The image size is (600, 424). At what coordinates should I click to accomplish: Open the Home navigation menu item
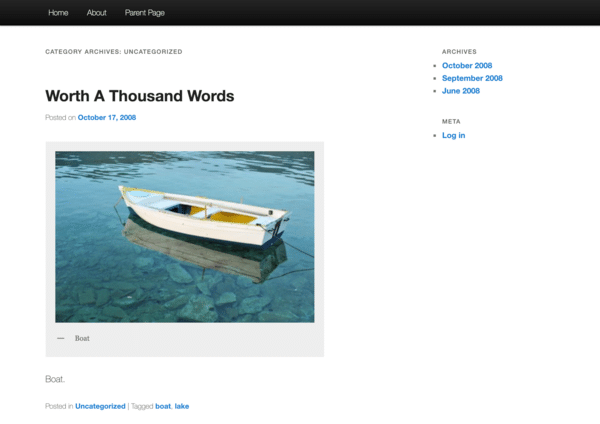pos(58,13)
